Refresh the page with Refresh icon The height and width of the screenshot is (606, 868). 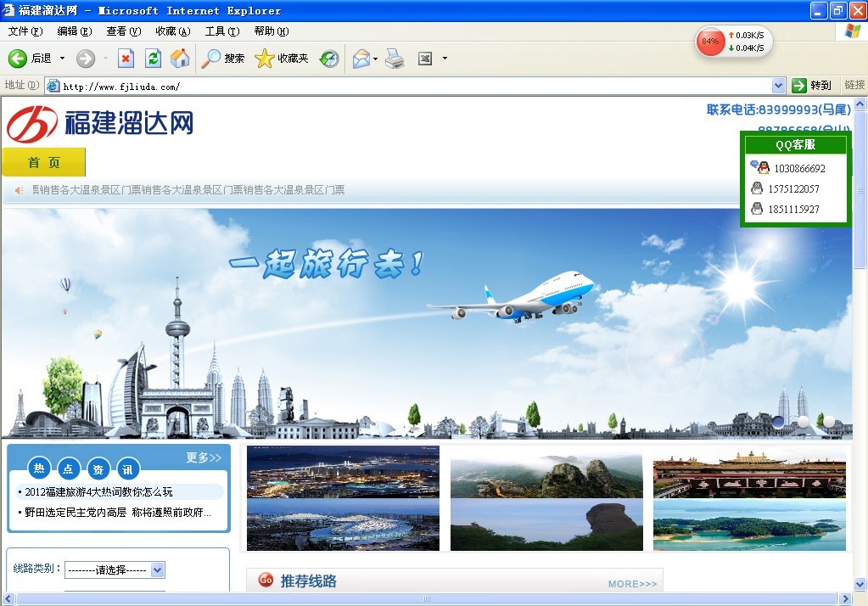click(x=153, y=59)
